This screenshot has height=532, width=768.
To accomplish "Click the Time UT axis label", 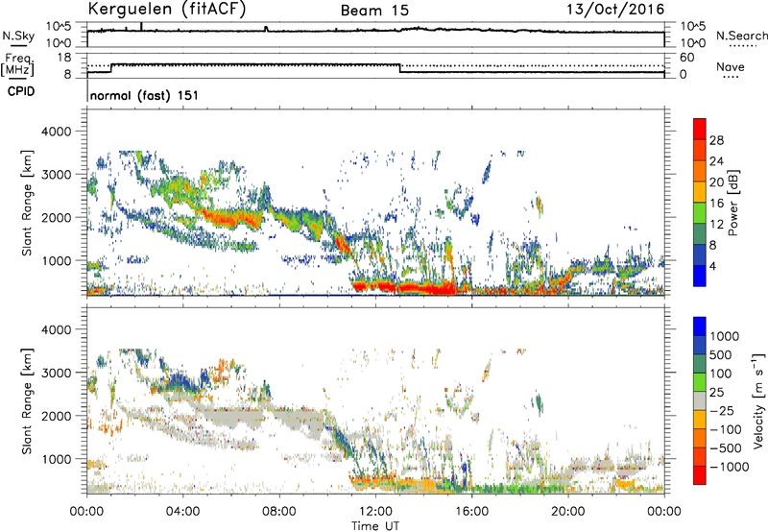I will [375, 525].
